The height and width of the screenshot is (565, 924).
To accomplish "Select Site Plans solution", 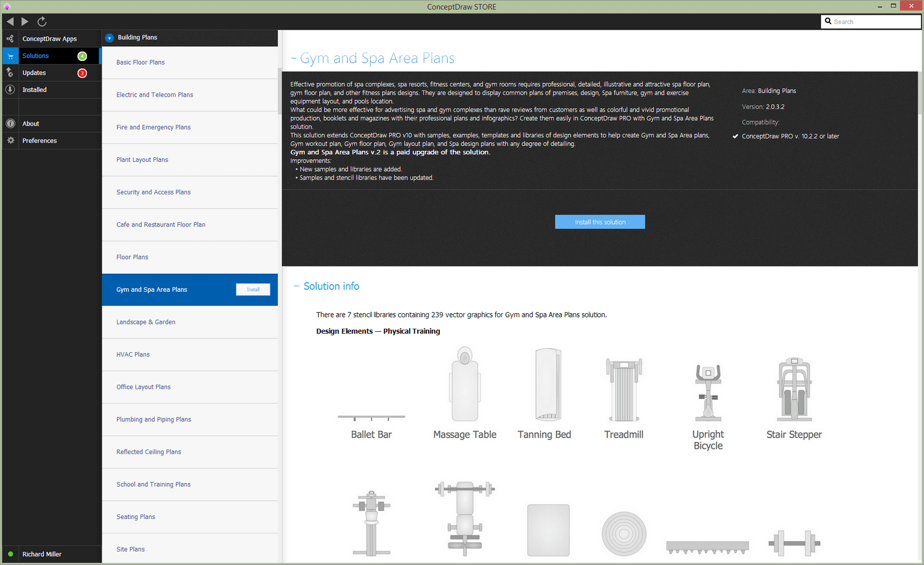I will pyautogui.click(x=190, y=549).
